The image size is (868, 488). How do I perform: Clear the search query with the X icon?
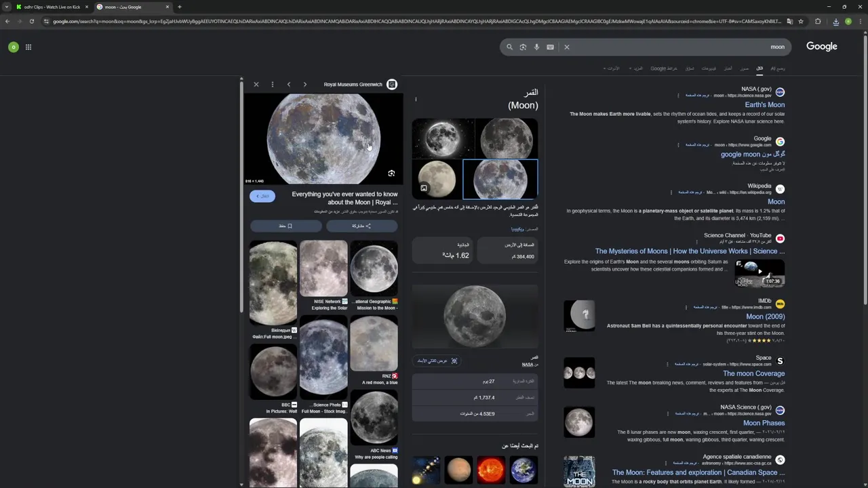[x=567, y=47]
